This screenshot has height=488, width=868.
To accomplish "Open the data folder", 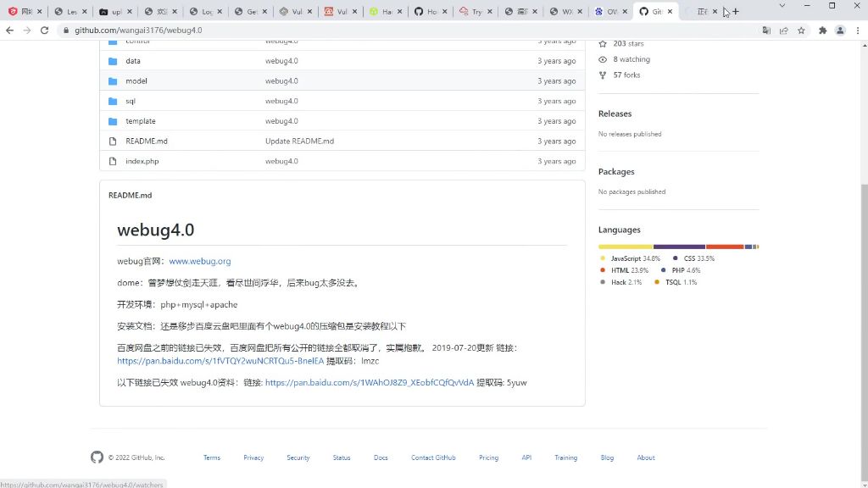I will coord(133,61).
